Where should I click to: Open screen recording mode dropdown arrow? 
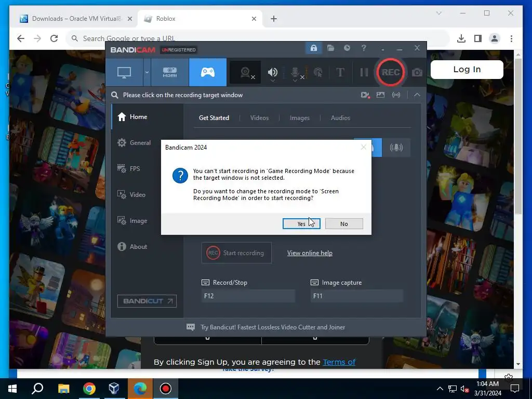coord(147,72)
